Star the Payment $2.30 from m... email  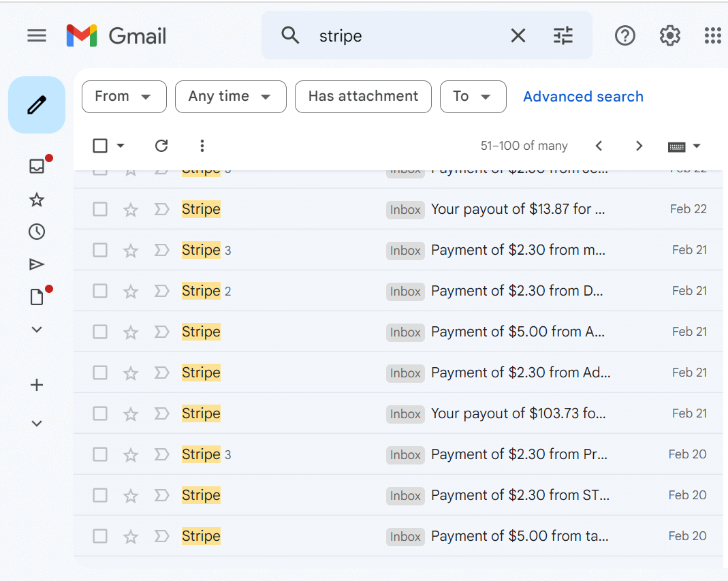(131, 251)
